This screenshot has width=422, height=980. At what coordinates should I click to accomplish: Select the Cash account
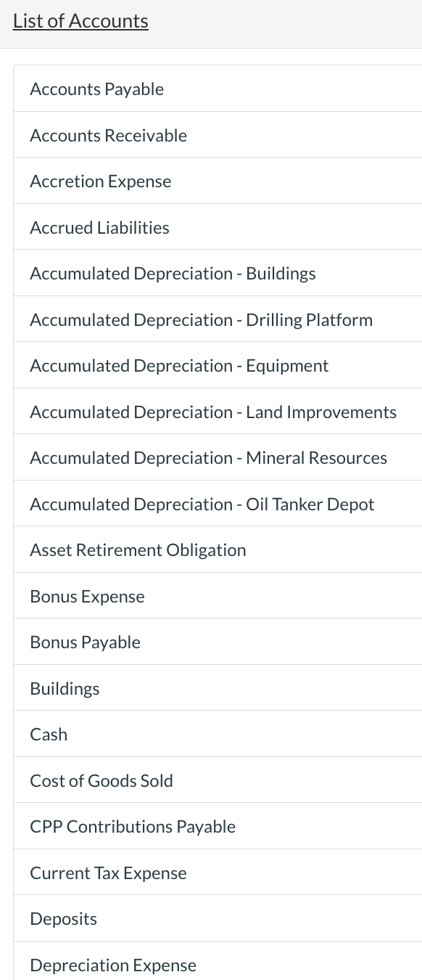point(49,734)
